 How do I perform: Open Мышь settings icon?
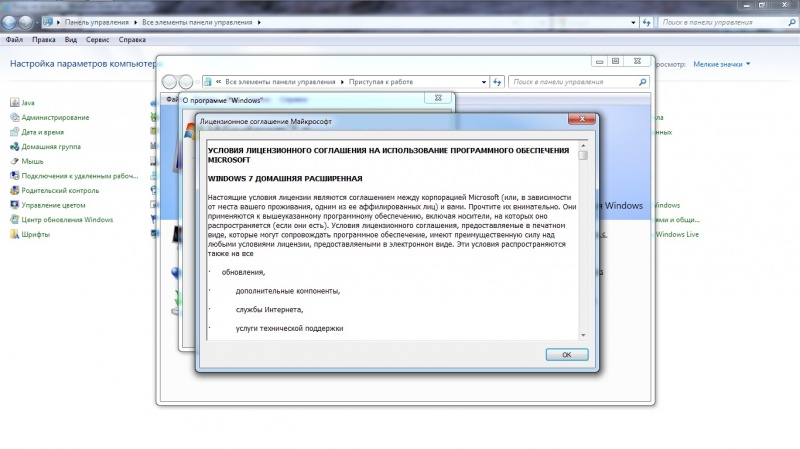click(14, 161)
